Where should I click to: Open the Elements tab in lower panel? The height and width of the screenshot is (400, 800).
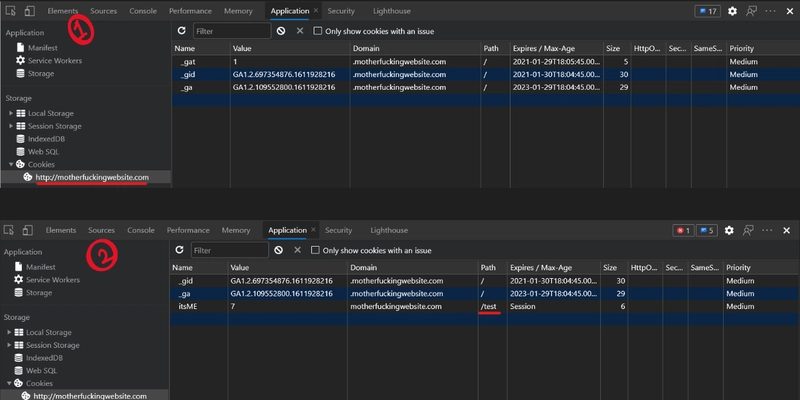(x=61, y=230)
